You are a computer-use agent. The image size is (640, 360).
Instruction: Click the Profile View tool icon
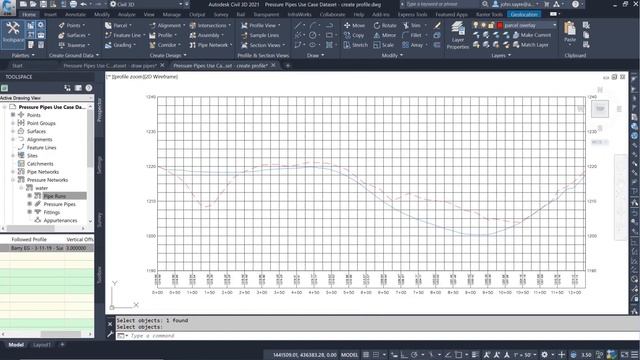pos(244,25)
